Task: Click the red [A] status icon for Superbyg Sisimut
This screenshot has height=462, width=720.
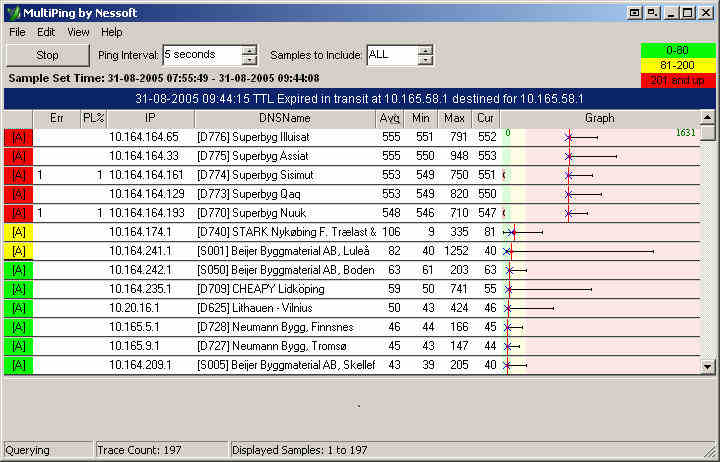Action: click(x=18, y=175)
